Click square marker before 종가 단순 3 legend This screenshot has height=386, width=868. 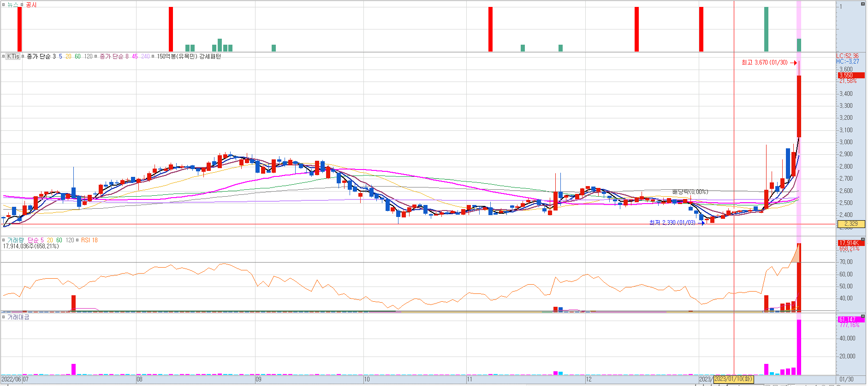[23, 56]
